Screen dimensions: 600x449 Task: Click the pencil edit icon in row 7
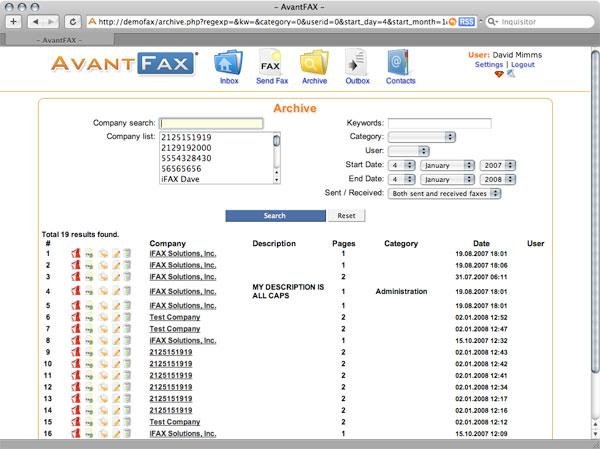116,329
